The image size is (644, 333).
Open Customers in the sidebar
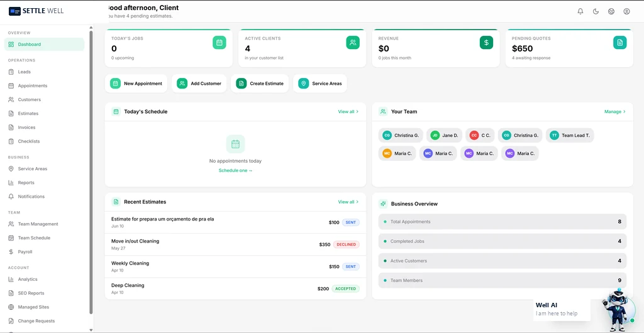click(45, 100)
